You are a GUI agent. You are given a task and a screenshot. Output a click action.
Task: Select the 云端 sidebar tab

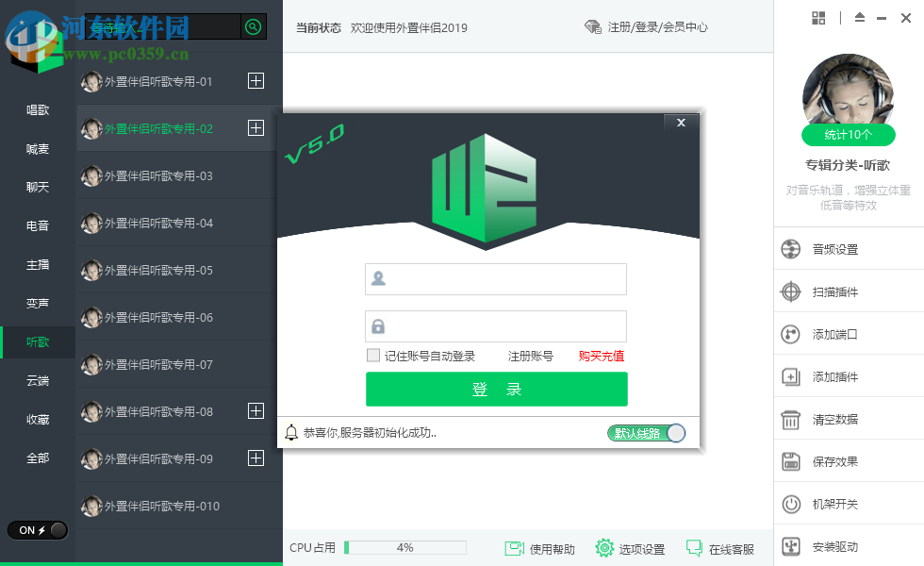37,380
